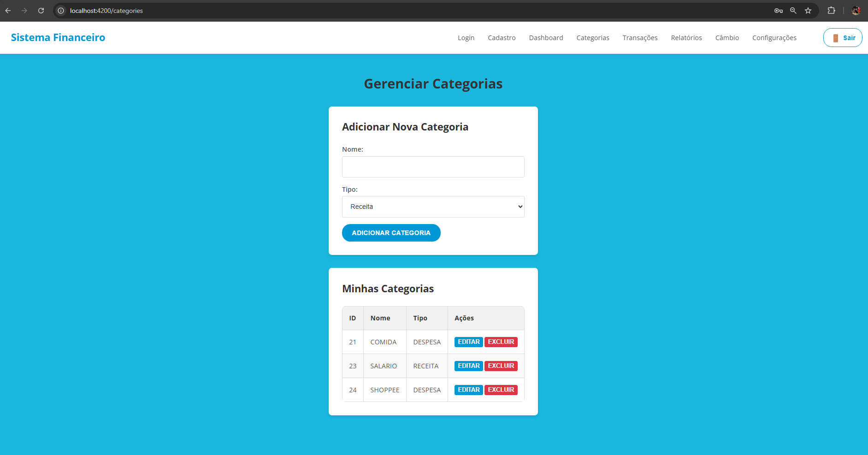Click the DESPESA cell in SHOPPEE row
The image size is (868, 455).
point(427,390)
